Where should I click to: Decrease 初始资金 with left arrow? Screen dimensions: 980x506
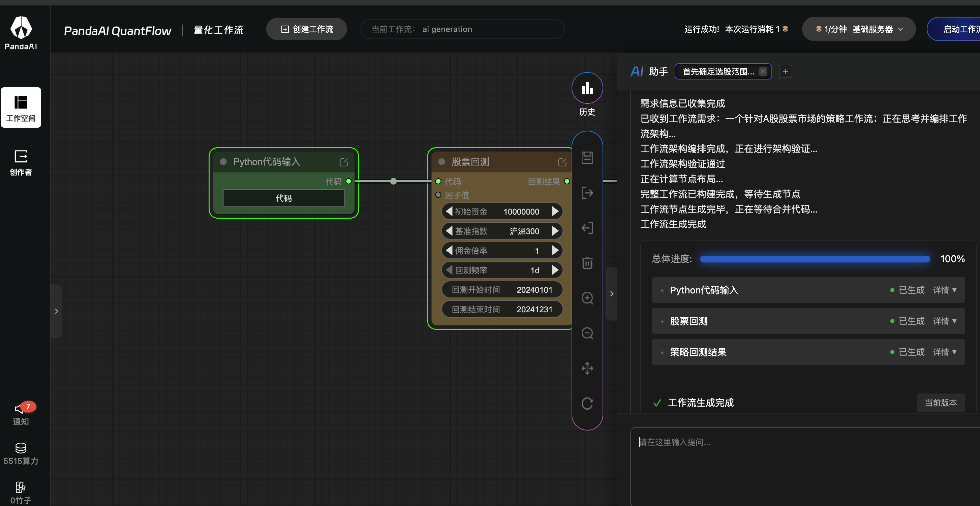pos(449,211)
